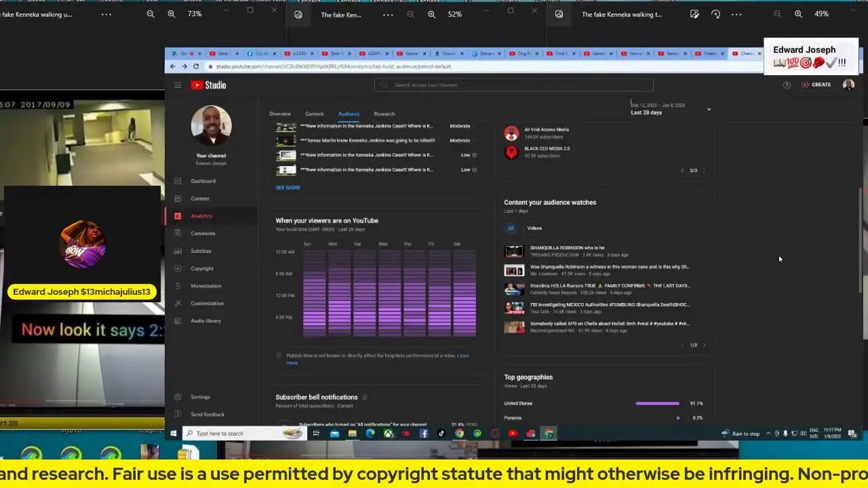The width and height of the screenshot is (868, 488).
Task: Click the CREATE button
Action: tap(816, 85)
